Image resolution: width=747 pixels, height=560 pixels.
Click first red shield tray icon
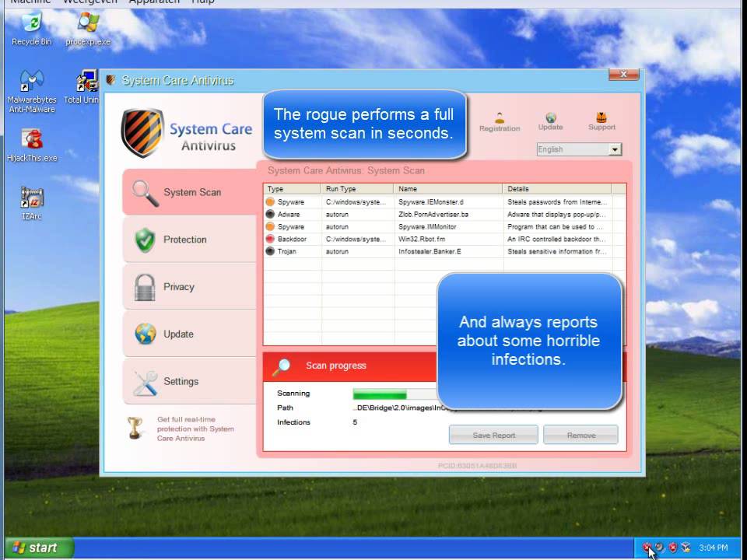647,548
